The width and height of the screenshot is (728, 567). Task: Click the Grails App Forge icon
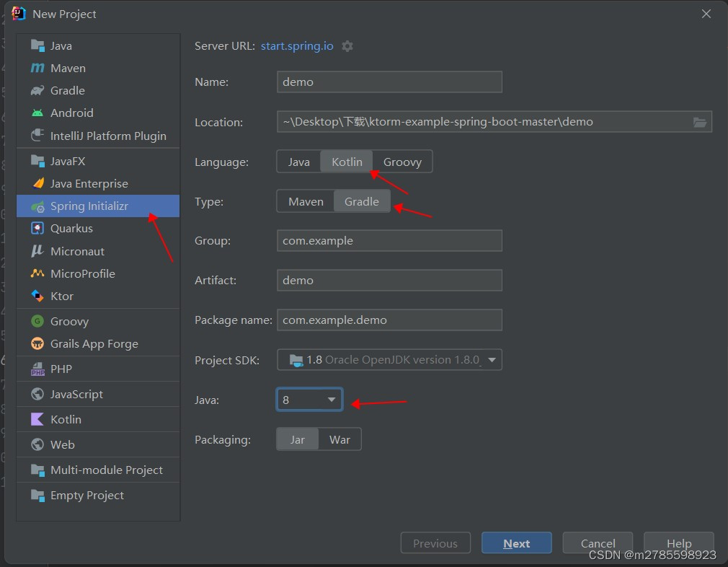pyautogui.click(x=37, y=343)
